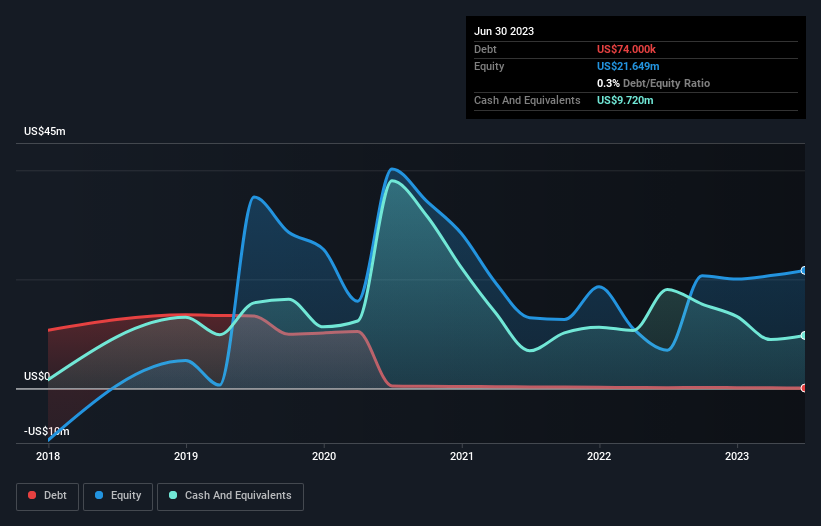
Task: Click the US$21.649m equity value
Action: [628, 66]
